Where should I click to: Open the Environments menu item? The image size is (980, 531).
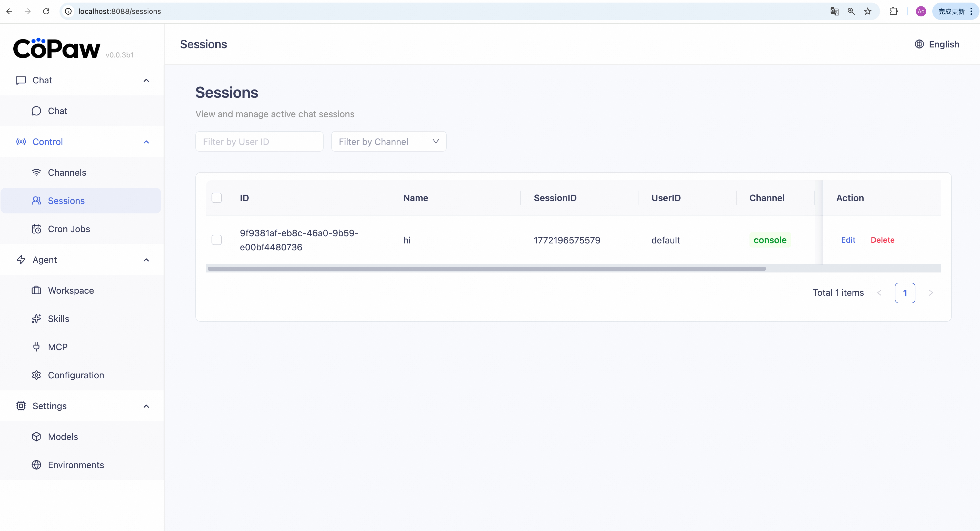[x=76, y=465]
